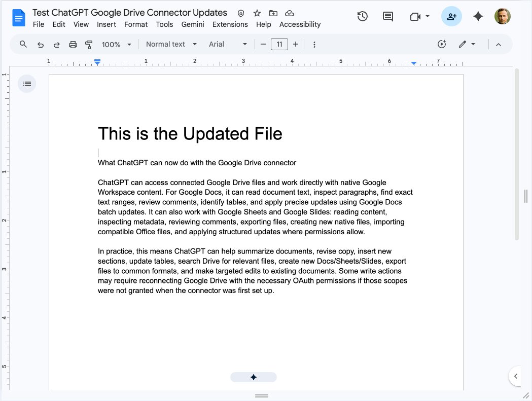The height and width of the screenshot is (401, 532).
Task: Click the font size field showing 11
Action: (279, 44)
